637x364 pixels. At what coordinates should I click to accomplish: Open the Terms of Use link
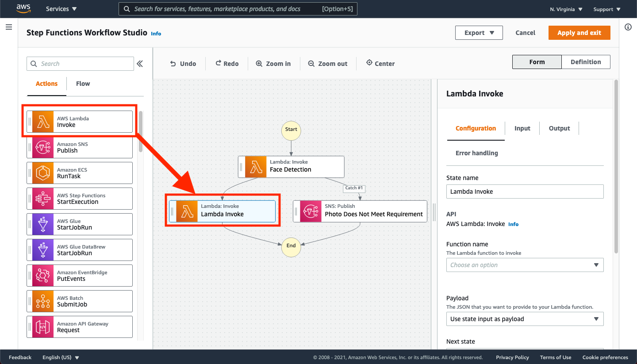(x=556, y=357)
